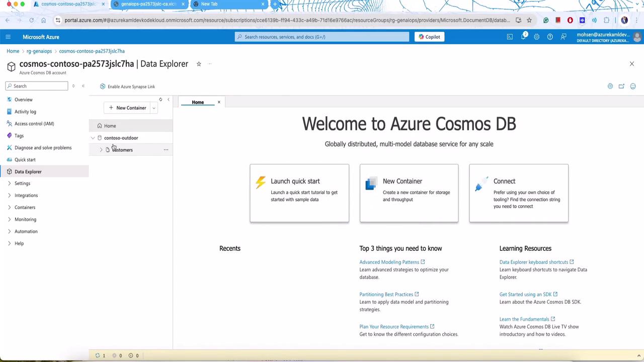Viewport: 644px width, 362px height.
Task: Collapse the contoso-outdoor database node
Action: coord(93,138)
